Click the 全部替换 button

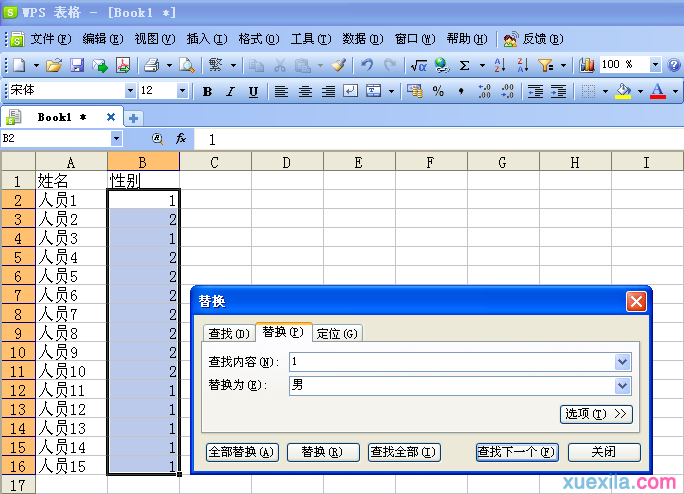pos(242,452)
